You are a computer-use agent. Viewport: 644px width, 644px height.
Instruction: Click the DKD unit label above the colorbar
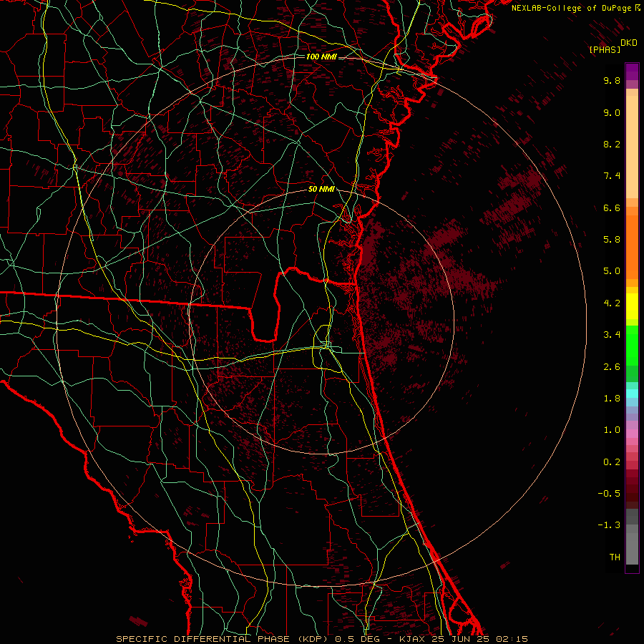(629, 43)
